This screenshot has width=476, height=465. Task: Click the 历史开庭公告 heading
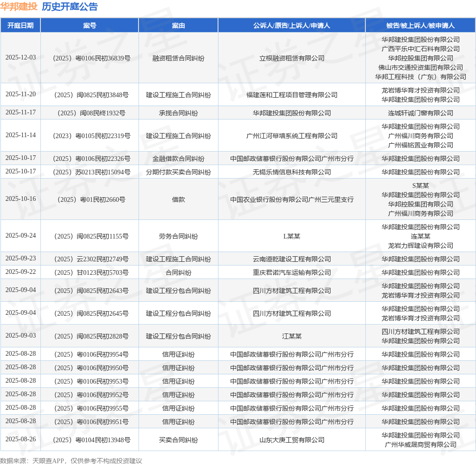(x=70, y=7)
